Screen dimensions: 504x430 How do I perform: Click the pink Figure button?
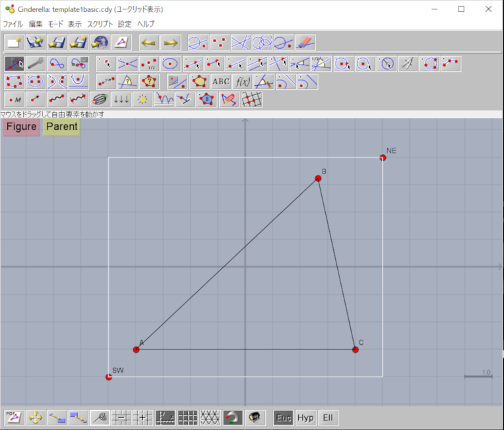(22, 127)
